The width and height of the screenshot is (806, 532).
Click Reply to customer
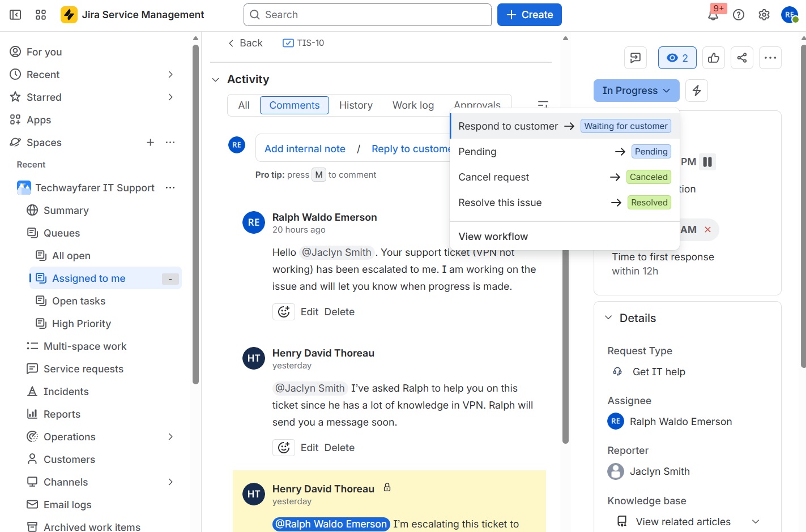tap(411, 149)
